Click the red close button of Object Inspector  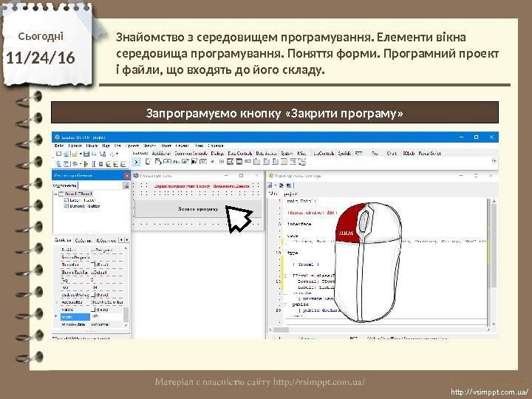click(127, 176)
